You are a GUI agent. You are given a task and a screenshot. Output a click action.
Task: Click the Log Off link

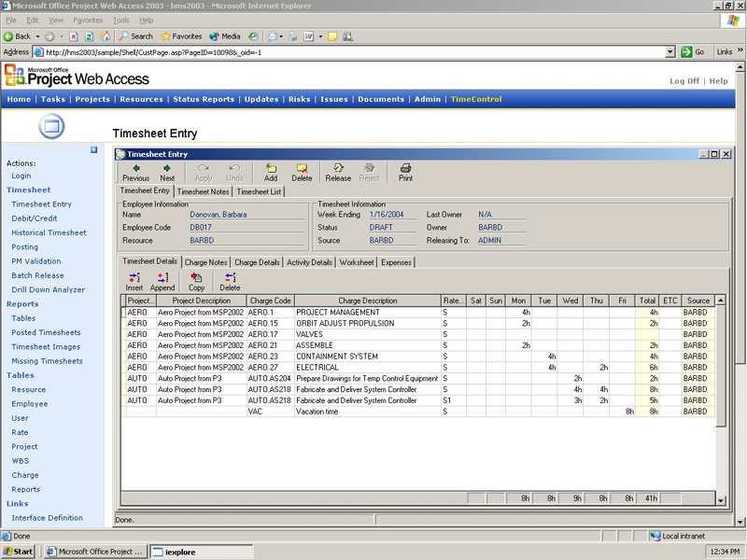684,81
